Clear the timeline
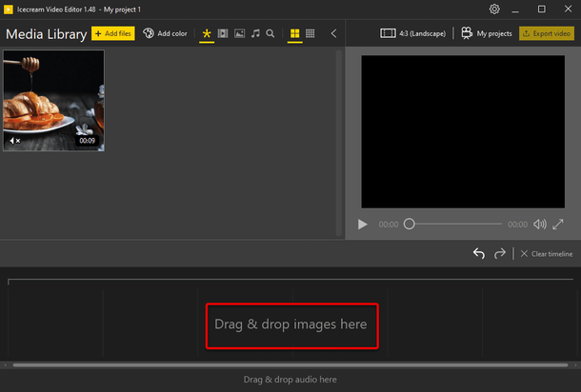The height and width of the screenshot is (392, 581). [547, 254]
